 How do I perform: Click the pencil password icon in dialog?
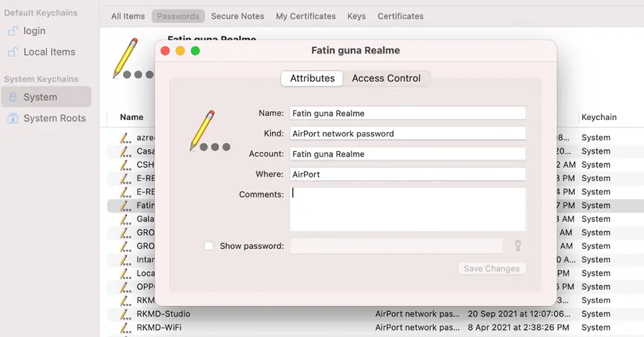click(x=209, y=131)
